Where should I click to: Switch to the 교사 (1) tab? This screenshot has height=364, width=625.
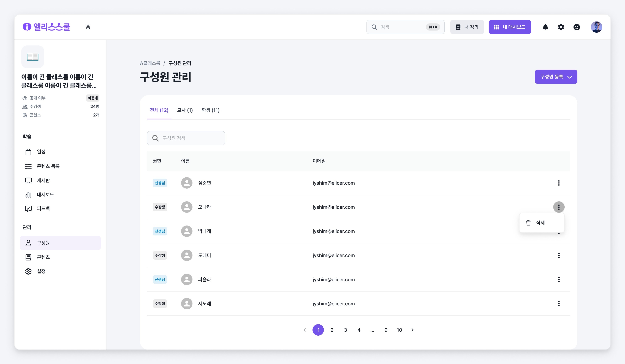click(185, 110)
